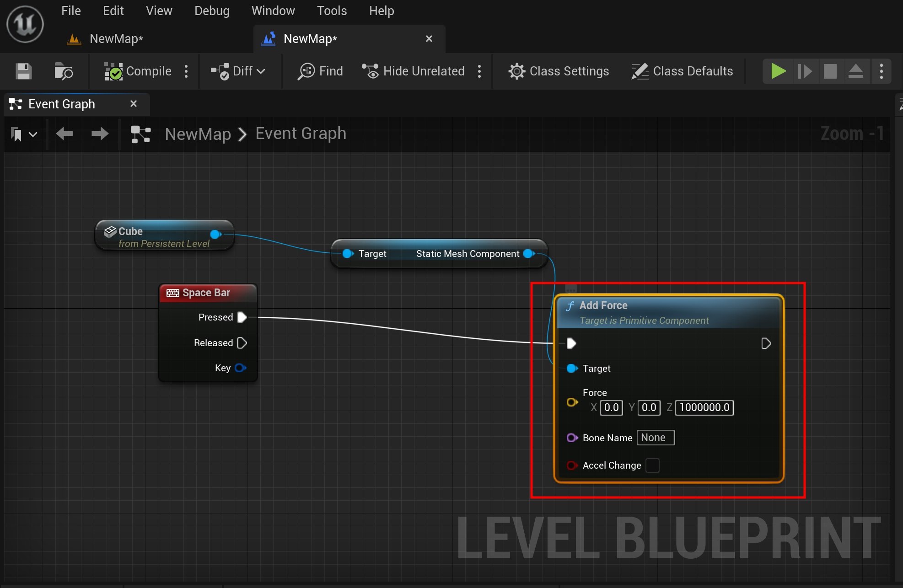Click the Target input pin on Static Mesh Component node

(x=348, y=254)
